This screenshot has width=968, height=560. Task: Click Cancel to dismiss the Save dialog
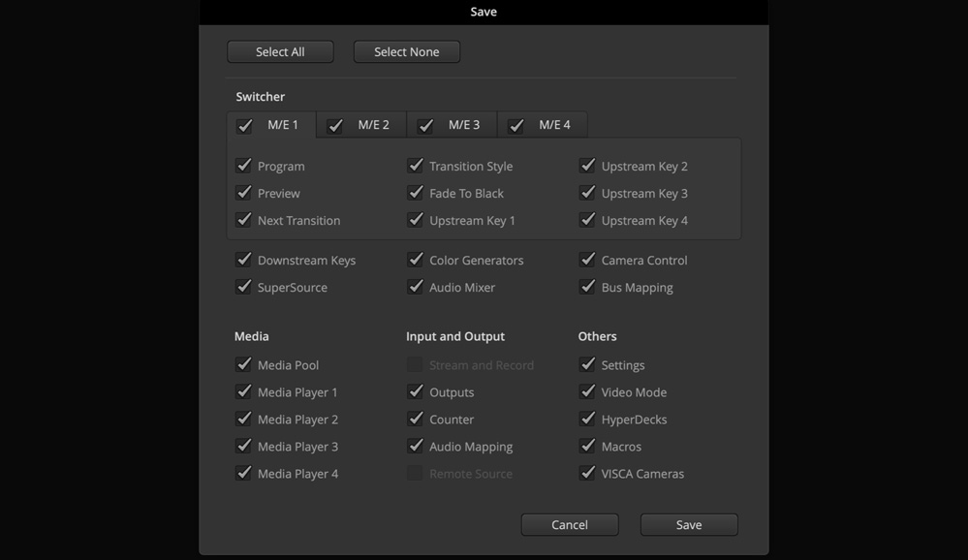point(569,525)
